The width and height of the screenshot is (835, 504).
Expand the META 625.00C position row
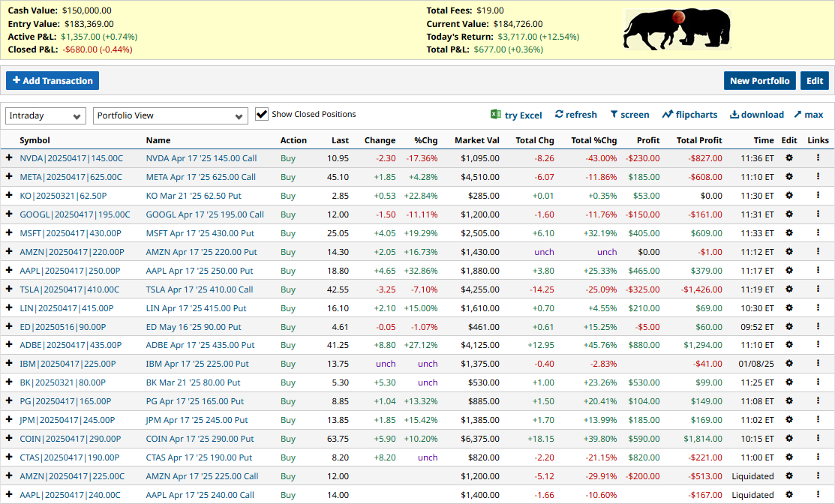click(9, 176)
